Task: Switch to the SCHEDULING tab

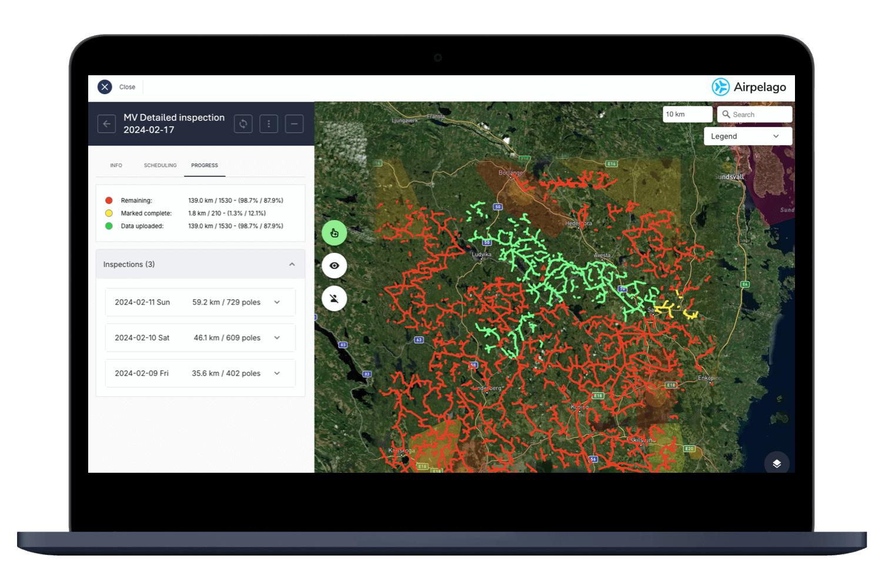Action: click(x=160, y=165)
